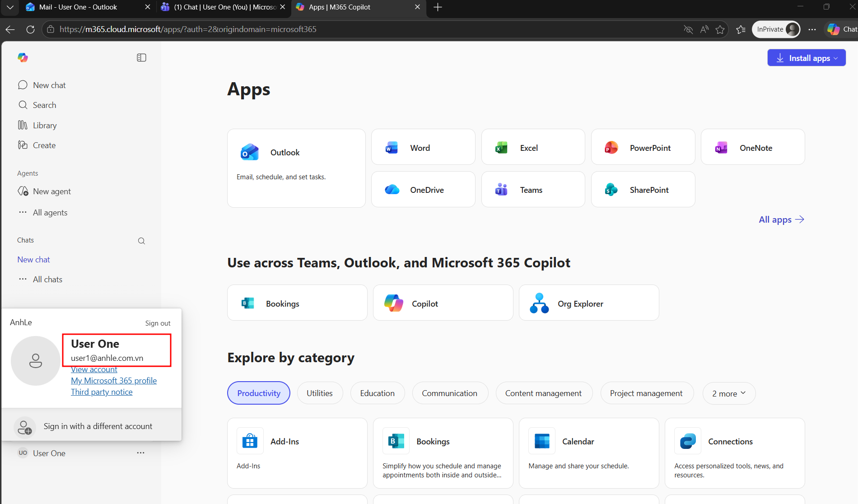Expand the 2 more categories dropdown
The width and height of the screenshot is (858, 504).
click(729, 393)
